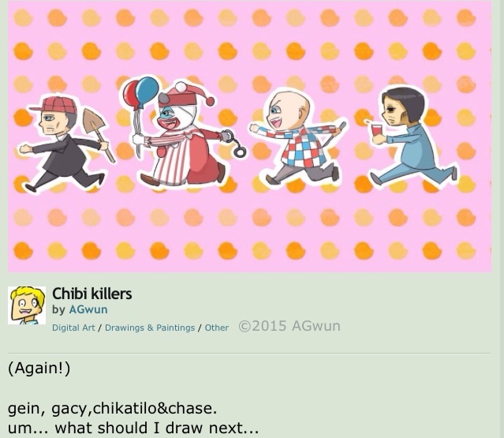Click the Chibi killers title

point(92,294)
